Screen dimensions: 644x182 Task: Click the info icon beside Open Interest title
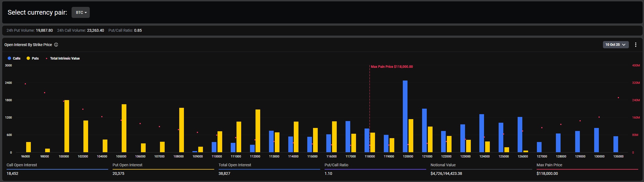(56, 45)
